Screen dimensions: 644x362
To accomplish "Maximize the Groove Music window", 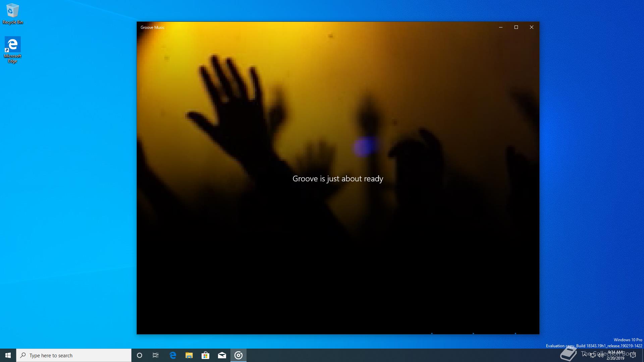I will tap(516, 27).
